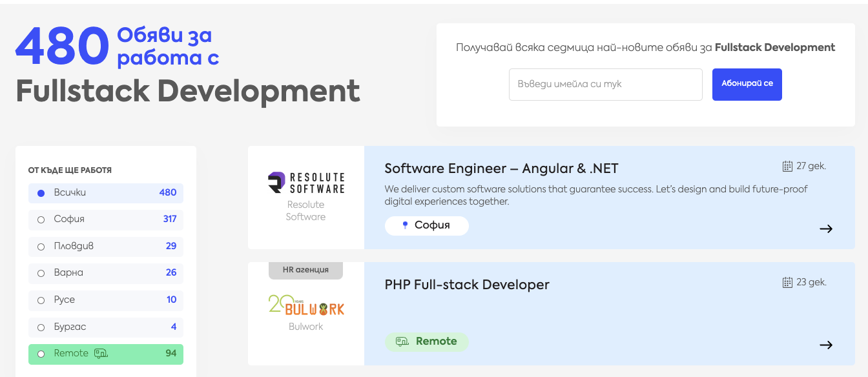This screenshot has height=377, width=868.
Task: Click the 23 дек. date text
Action: [811, 282]
